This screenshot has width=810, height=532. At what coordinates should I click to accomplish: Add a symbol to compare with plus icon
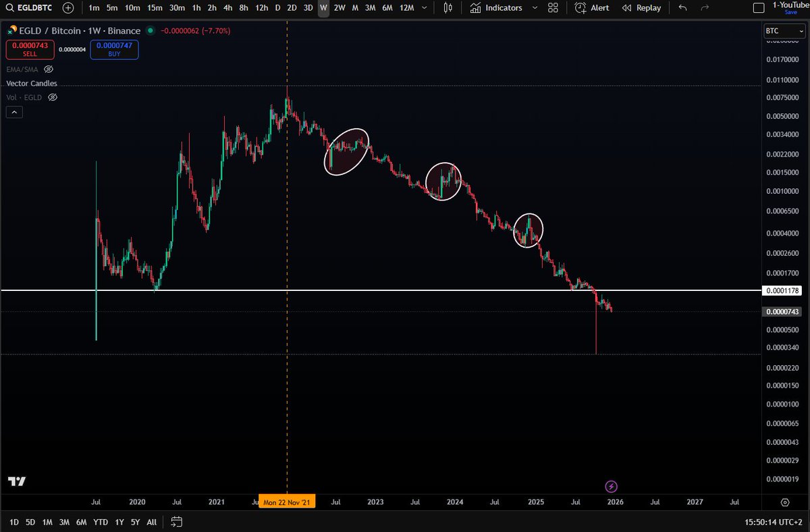(x=69, y=8)
